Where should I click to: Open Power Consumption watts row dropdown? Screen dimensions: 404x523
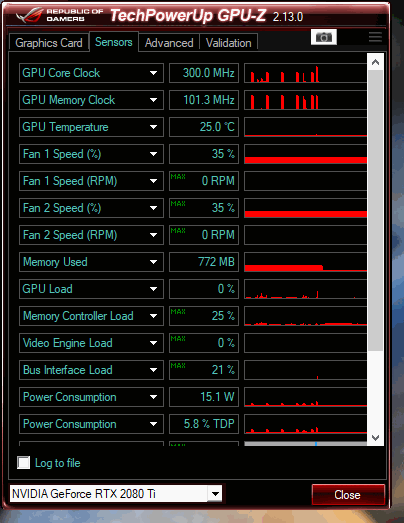click(x=153, y=397)
